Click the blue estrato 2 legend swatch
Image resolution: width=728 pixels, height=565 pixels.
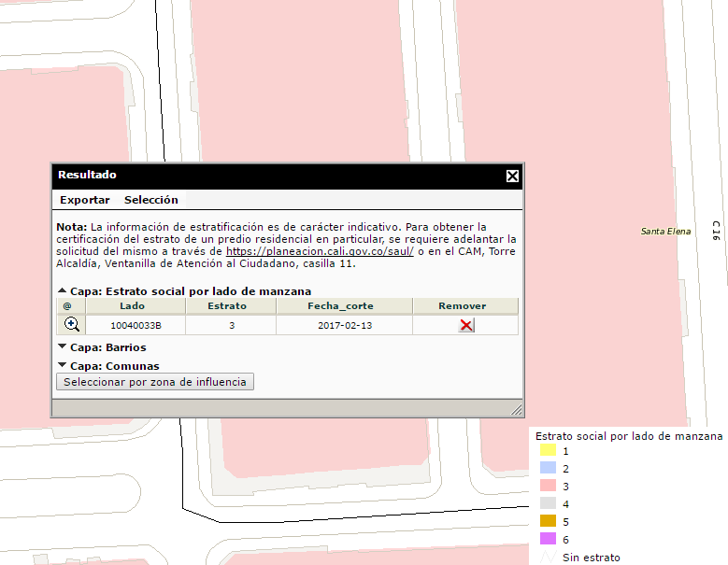(548, 469)
